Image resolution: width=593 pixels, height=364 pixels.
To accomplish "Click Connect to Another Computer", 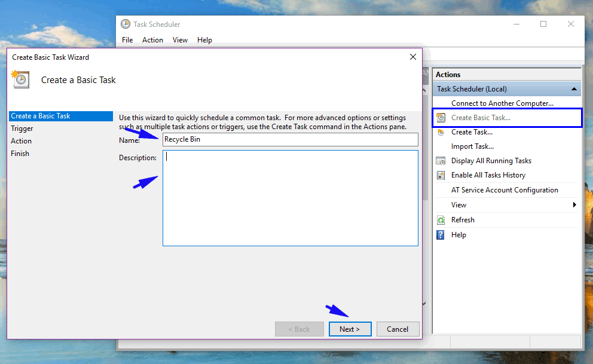I will pyautogui.click(x=502, y=103).
